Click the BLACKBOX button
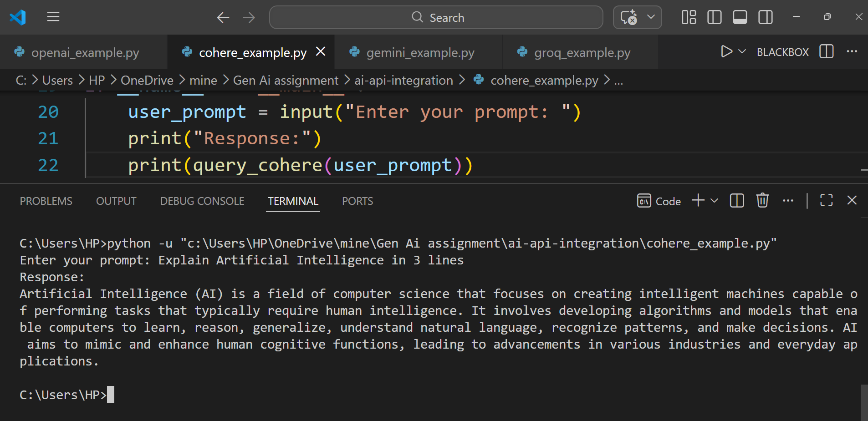The height and width of the screenshot is (421, 868). click(x=782, y=52)
